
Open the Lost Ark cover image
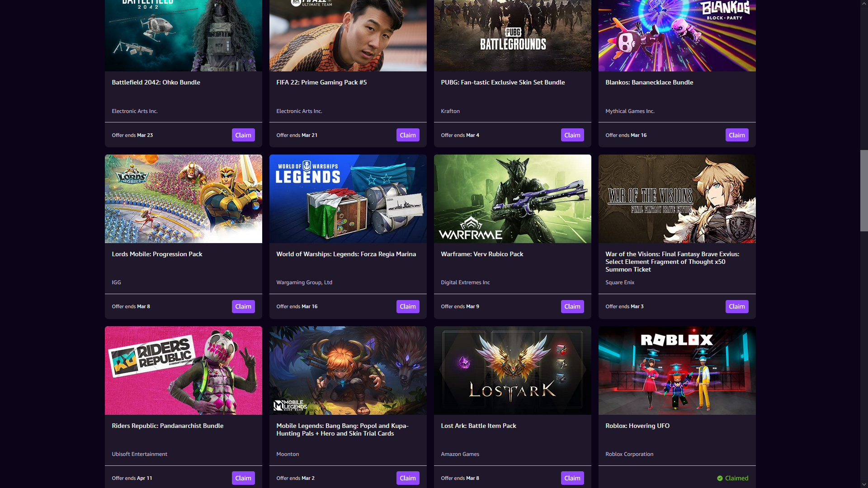(513, 371)
